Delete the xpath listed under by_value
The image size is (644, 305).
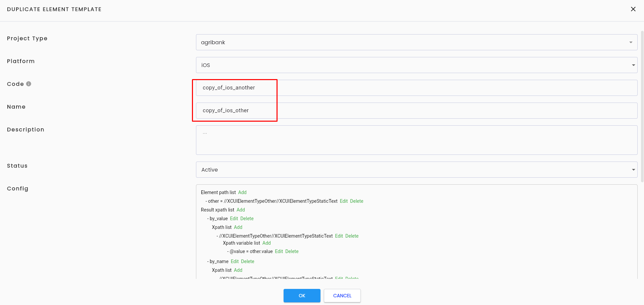[x=352, y=236]
